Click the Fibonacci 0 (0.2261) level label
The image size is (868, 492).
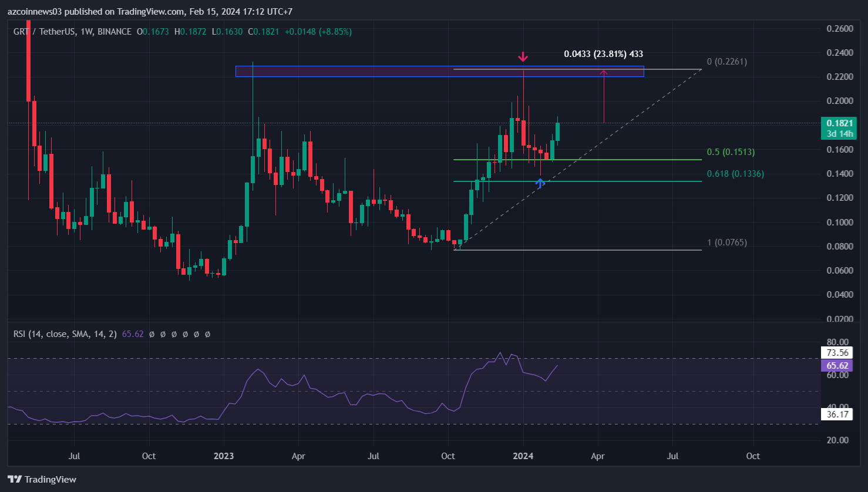click(726, 62)
